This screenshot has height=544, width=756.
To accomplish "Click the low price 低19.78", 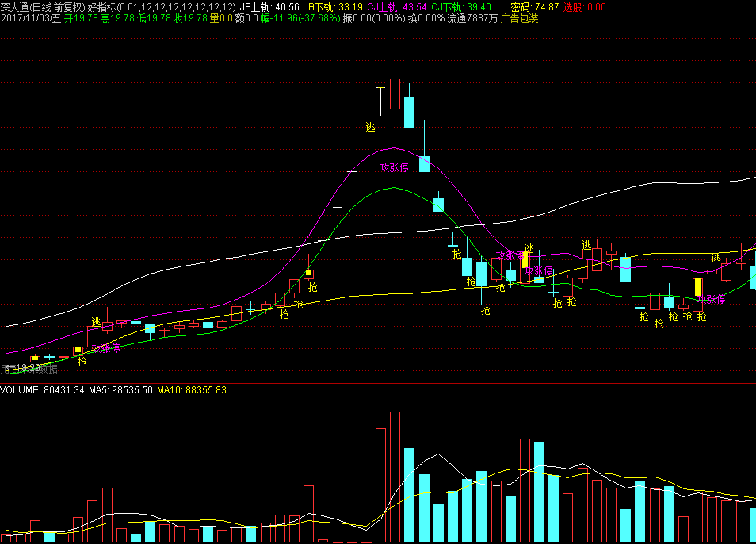I will (x=154, y=19).
